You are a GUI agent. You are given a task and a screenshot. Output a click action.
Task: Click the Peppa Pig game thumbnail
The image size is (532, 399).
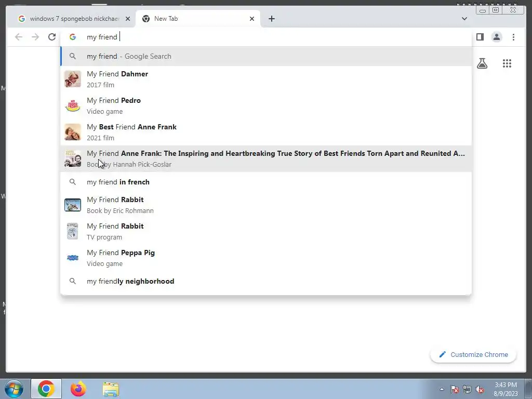point(73,258)
